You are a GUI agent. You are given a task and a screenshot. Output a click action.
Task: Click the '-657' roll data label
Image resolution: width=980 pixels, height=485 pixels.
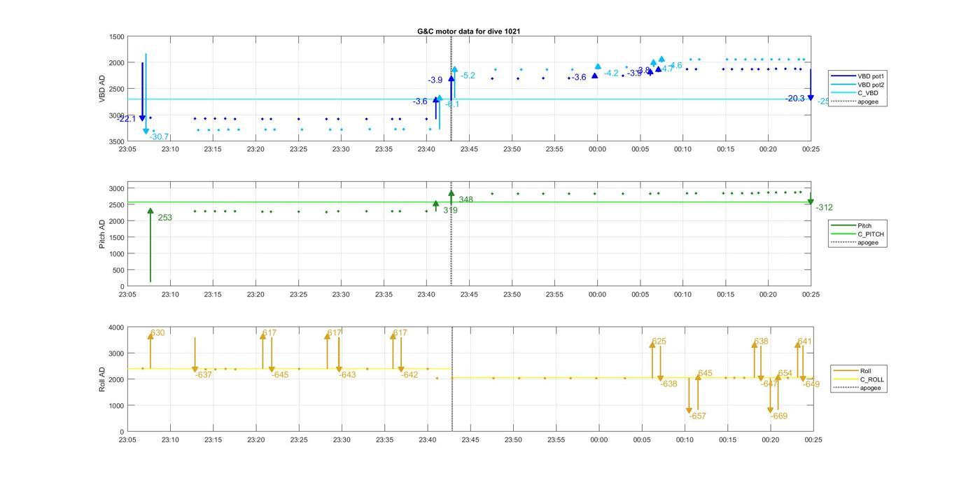697,416
